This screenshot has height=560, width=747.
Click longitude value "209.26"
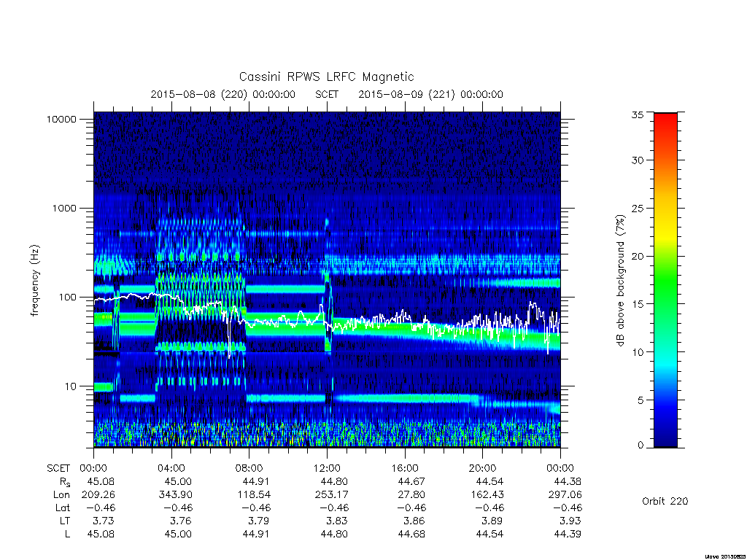98,495
